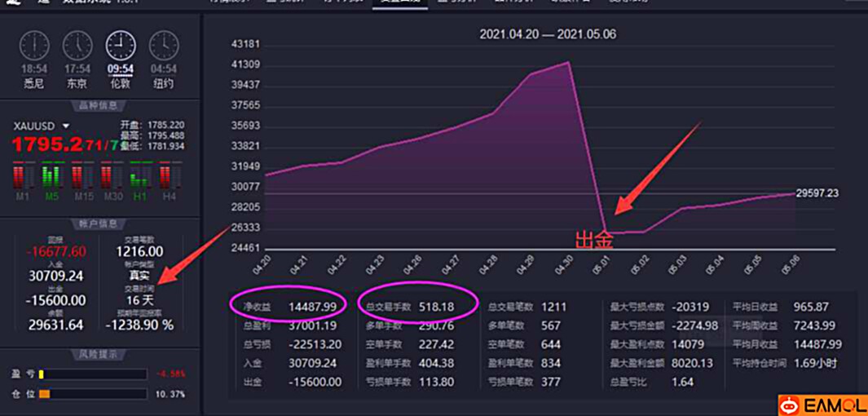Select the M1 timeframe signal bars
Image resolution: width=868 pixels, height=416 pixels.
(x=23, y=175)
